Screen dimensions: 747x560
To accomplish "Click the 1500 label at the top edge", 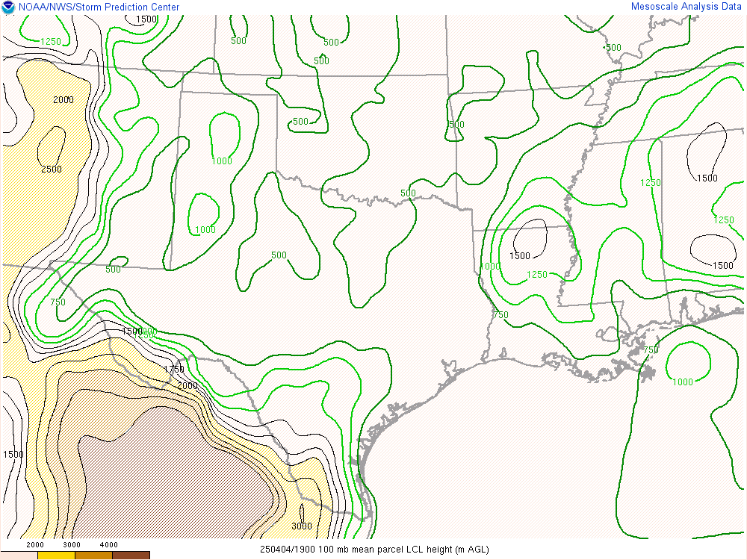I will point(147,19).
